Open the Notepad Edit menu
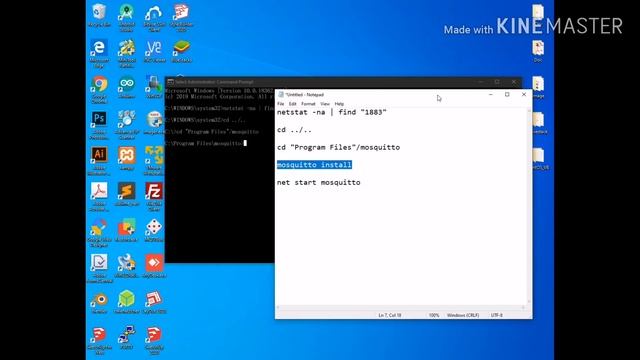Viewport: 640px width, 360px height. 293,104
